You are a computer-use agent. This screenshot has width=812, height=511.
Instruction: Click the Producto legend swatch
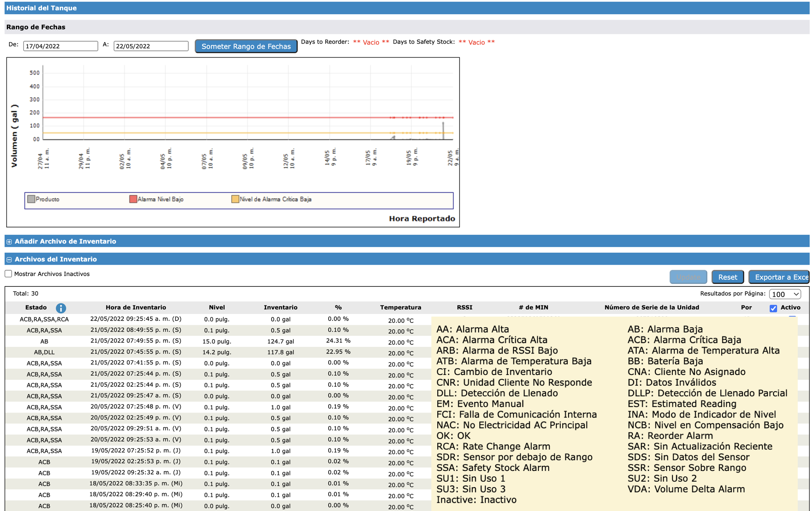31,199
